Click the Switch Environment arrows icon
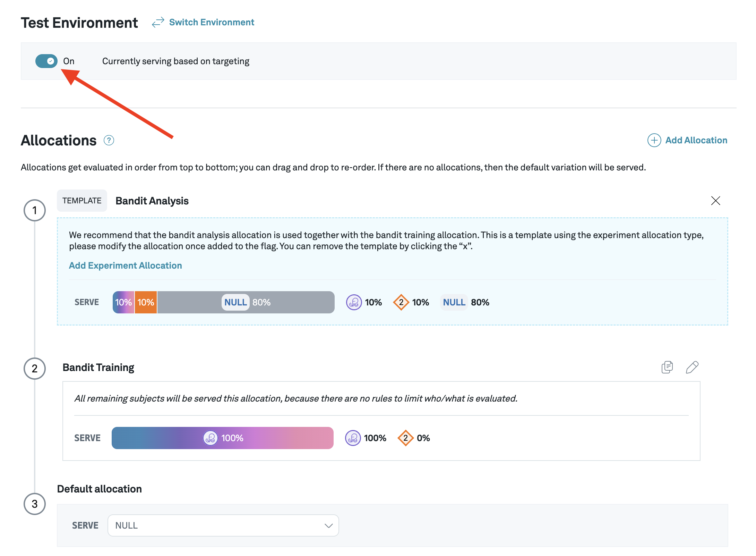The width and height of the screenshot is (756, 556). tap(158, 23)
